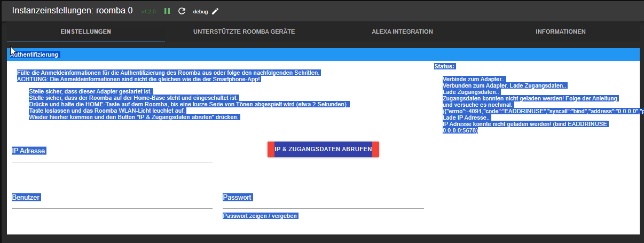The height and width of the screenshot is (243, 644).
Task: Click the version label v1.2.0
Action: [148, 11]
